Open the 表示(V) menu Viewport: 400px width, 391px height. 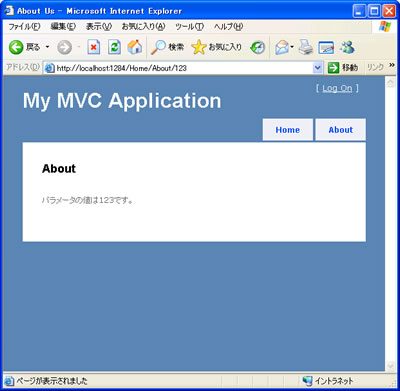99,26
